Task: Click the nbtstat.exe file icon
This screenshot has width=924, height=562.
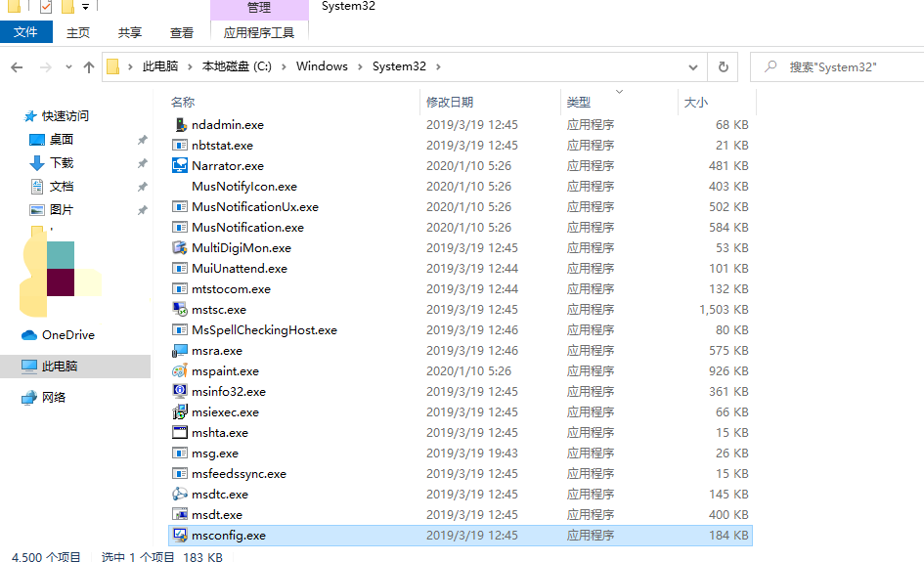Action: point(180,145)
